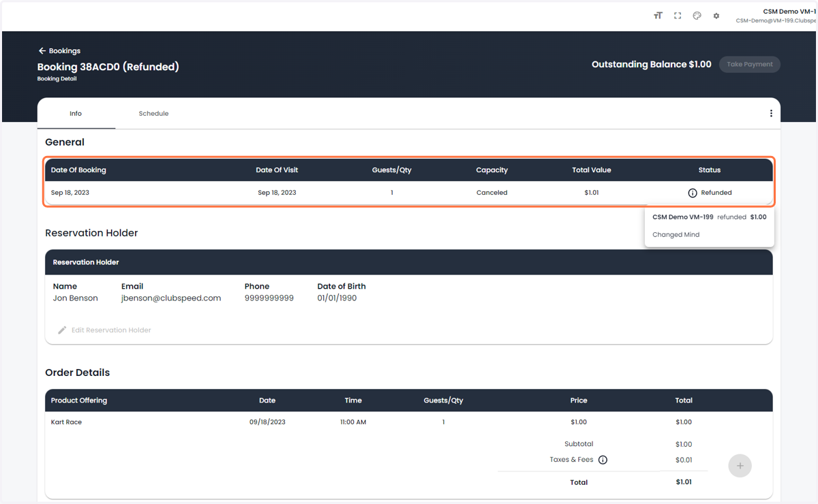
Task: Click the 09/18/2023 order date cell
Action: [x=267, y=422]
